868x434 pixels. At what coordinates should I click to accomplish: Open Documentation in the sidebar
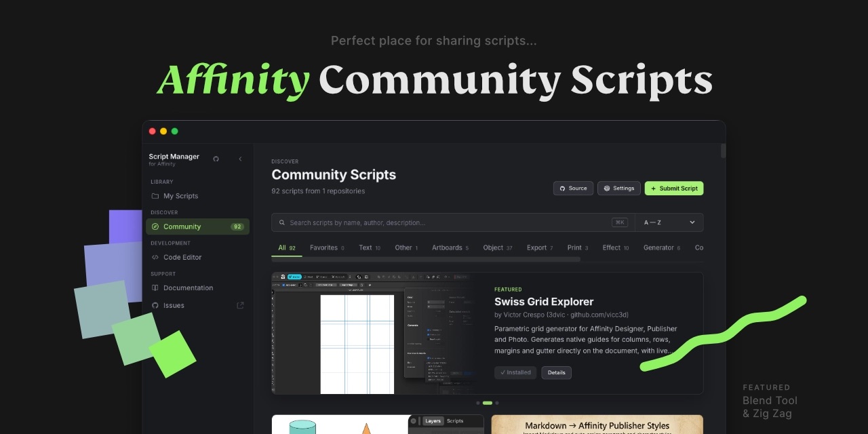click(x=197, y=288)
